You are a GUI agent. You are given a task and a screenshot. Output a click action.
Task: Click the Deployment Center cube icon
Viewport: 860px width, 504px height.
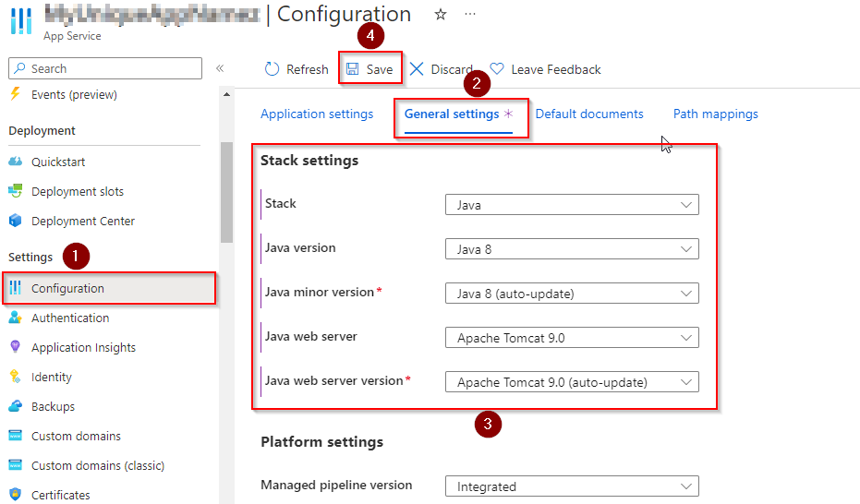tap(16, 221)
